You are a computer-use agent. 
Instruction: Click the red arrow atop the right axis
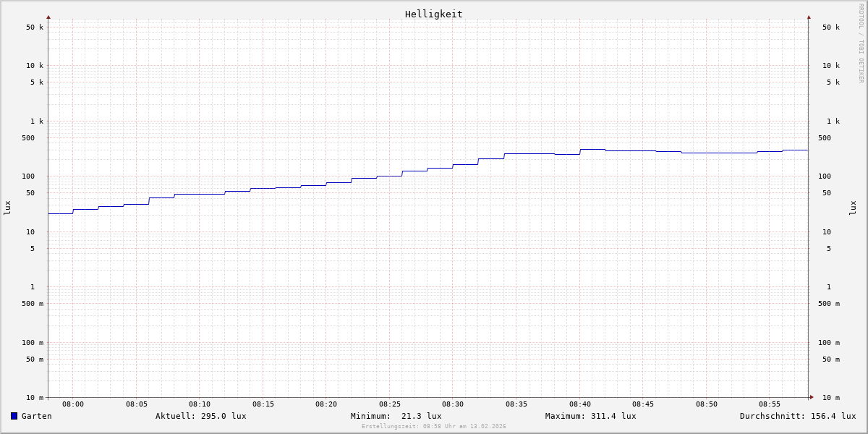(x=809, y=17)
